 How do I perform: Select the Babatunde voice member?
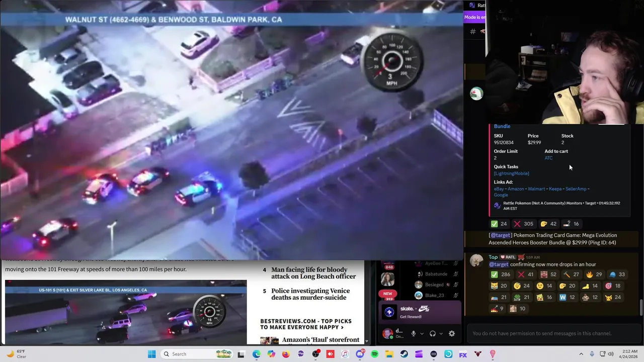coord(436,274)
